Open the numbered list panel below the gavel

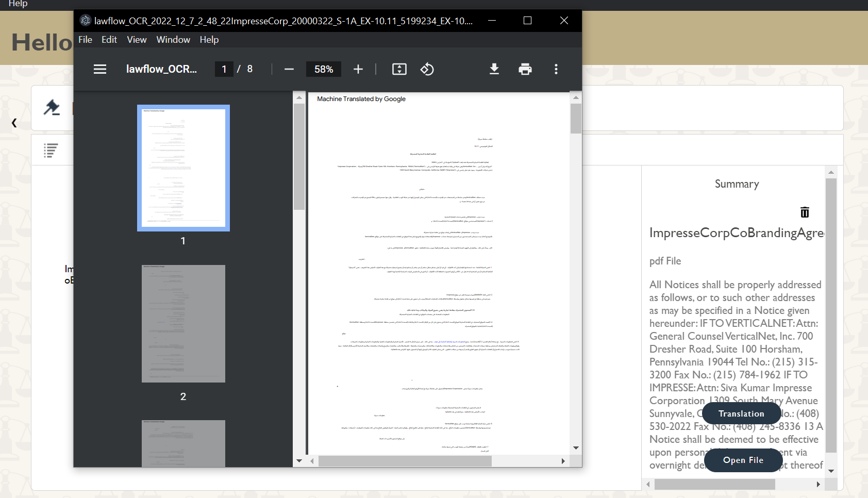click(52, 150)
